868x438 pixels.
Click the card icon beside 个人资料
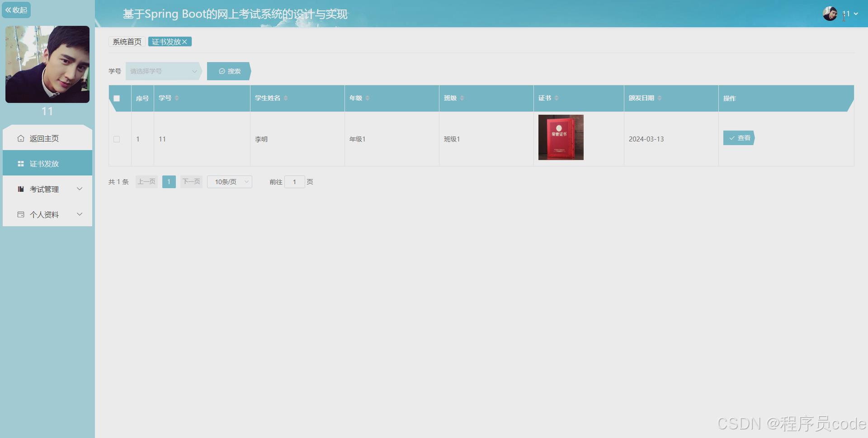click(21, 214)
